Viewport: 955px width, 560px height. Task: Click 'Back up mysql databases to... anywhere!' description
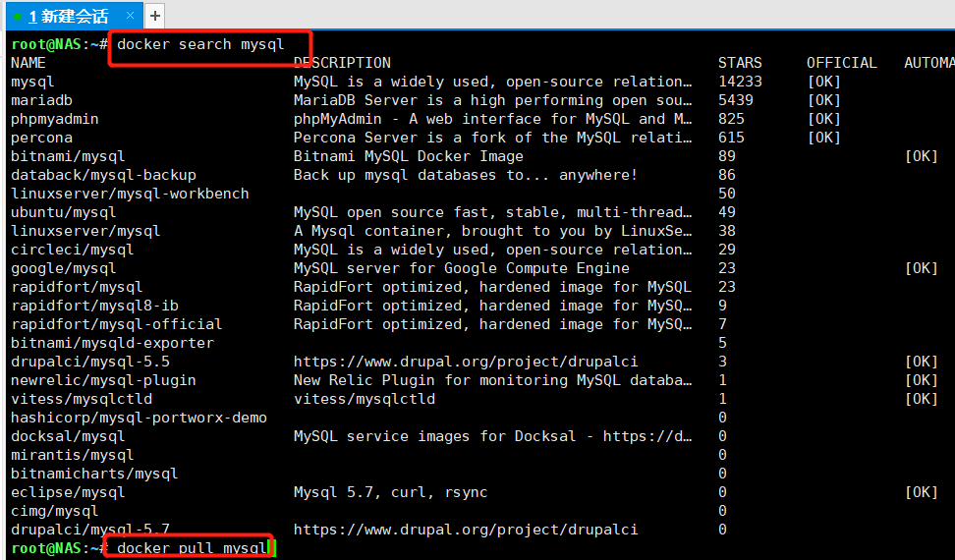pos(466,175)
